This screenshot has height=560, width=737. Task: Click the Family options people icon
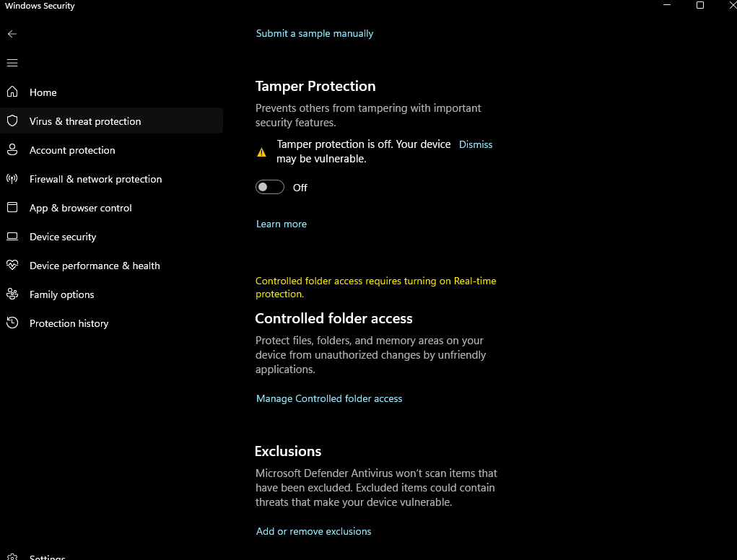12,294
